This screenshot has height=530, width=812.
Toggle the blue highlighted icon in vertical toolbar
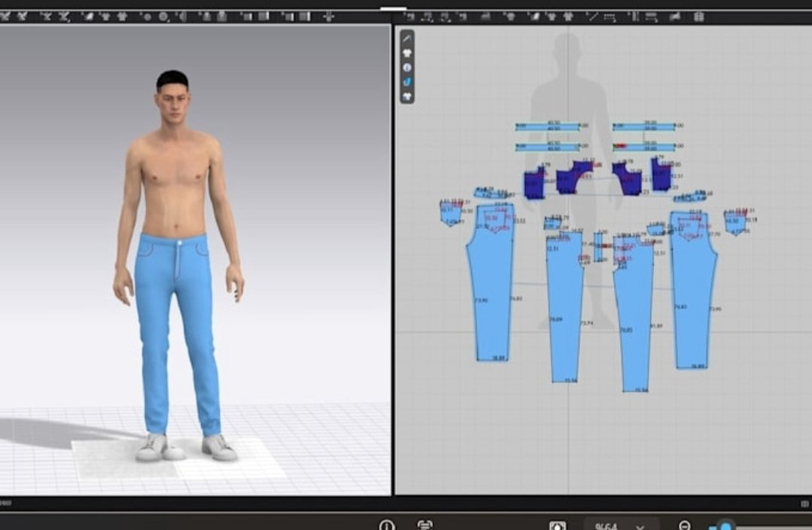coord(407,82)
